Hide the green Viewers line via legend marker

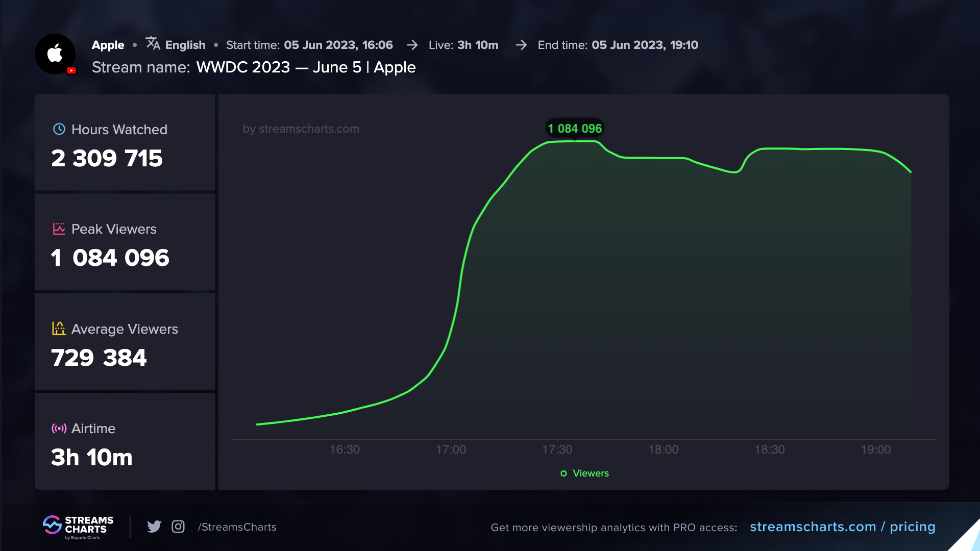[x=563, y=473]
